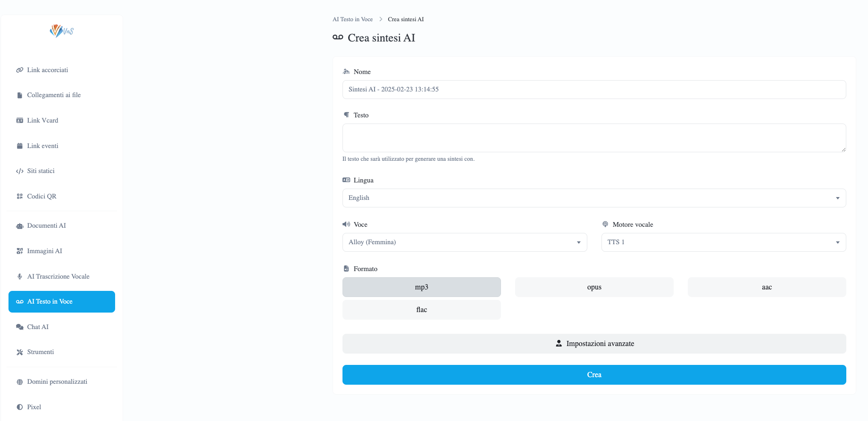This screenshot has height=421, width=868.
Task: Click the Link accorciati chain icon
Action: pos(20,70)
